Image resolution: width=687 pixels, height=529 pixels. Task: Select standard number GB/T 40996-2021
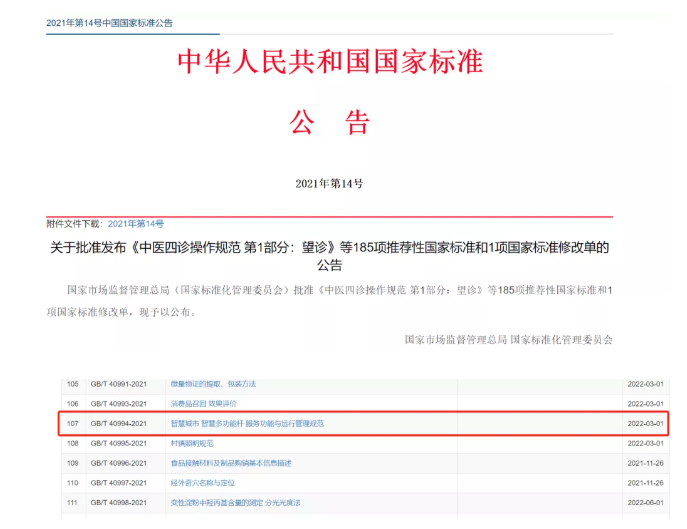(x=119, y=463)
